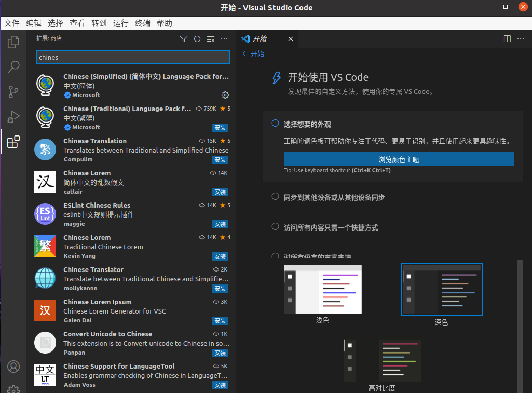This screenshot has width=532, height=393.
Task: Select 选择想要的外观 step radio
Action: [x=275, y=123]
